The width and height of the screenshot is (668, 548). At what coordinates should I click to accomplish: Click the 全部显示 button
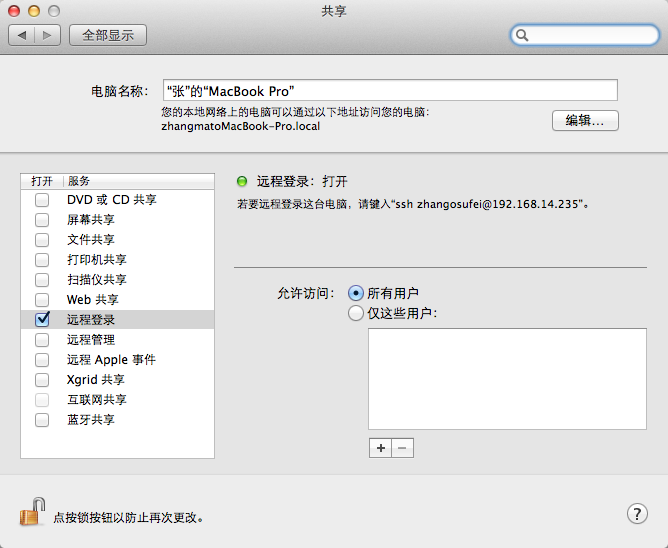tap(108, 35)
